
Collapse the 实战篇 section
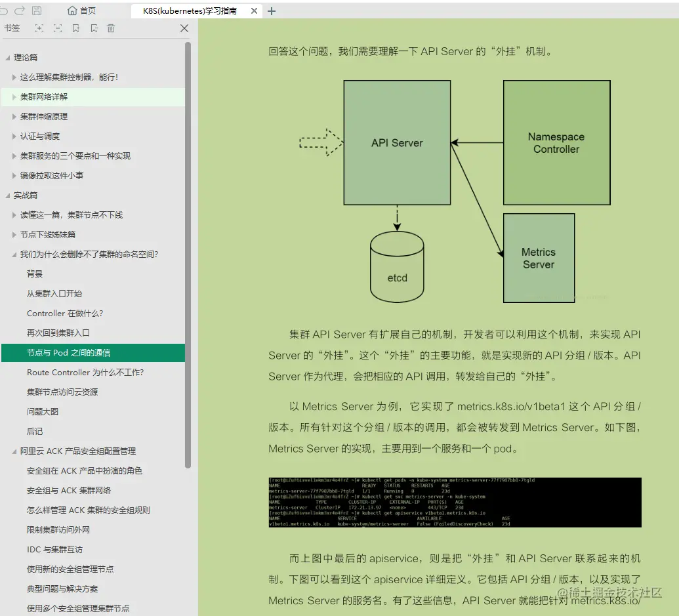7,195
